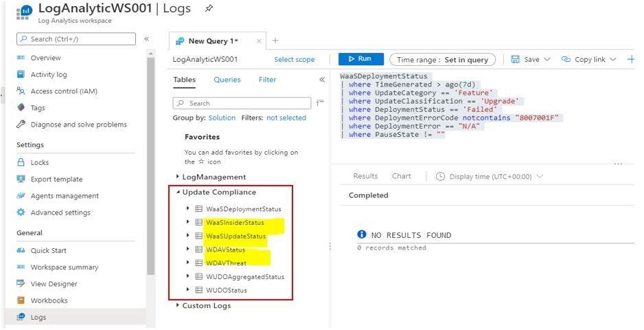Switch to the Queries tab
The width and height of the screenshot is (644, 330).
(227, 80)
